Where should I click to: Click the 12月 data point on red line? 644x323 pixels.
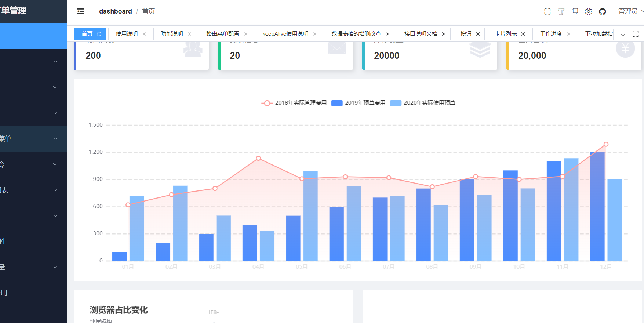tap(606, 144)
